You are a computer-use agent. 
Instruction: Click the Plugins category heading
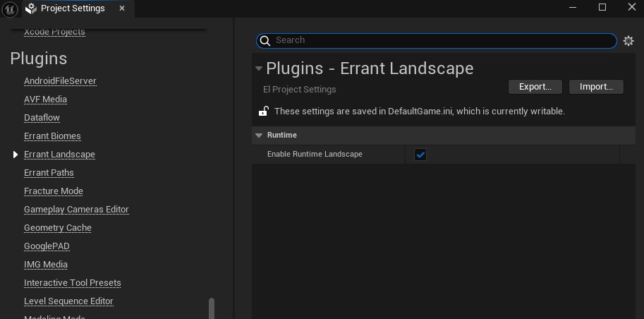pos(39,59)
